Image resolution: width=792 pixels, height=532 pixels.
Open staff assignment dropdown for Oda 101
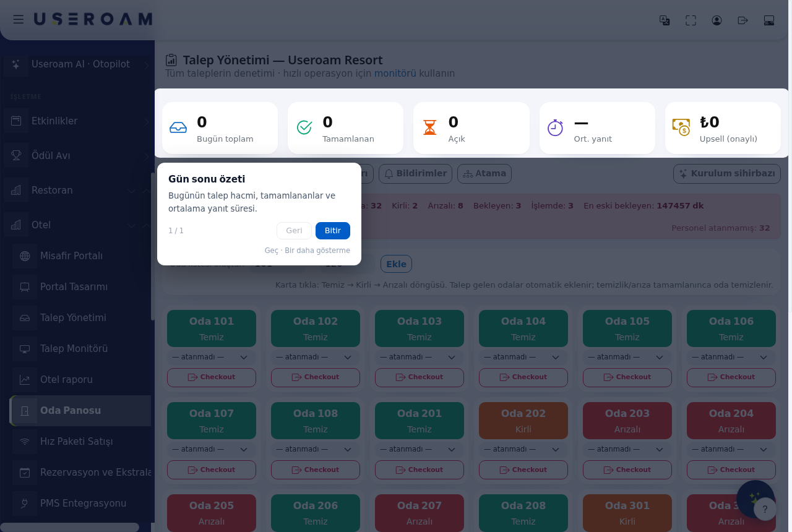212,357
